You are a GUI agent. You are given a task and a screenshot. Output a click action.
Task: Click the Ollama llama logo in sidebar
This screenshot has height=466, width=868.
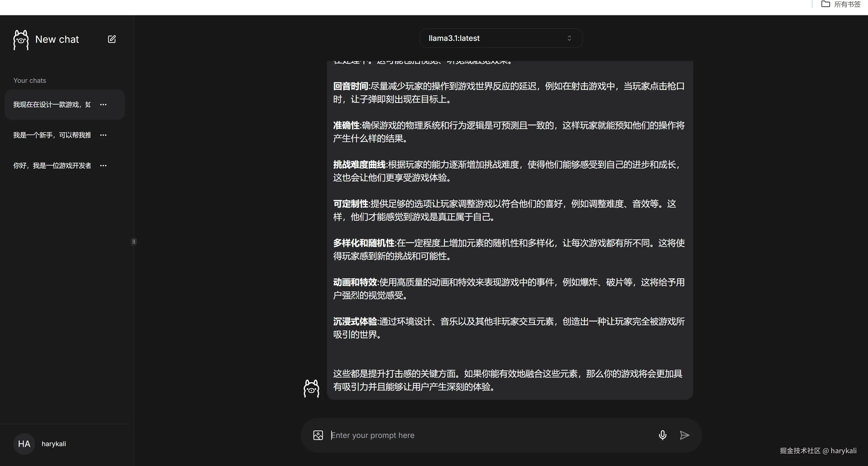coord(21,40)
